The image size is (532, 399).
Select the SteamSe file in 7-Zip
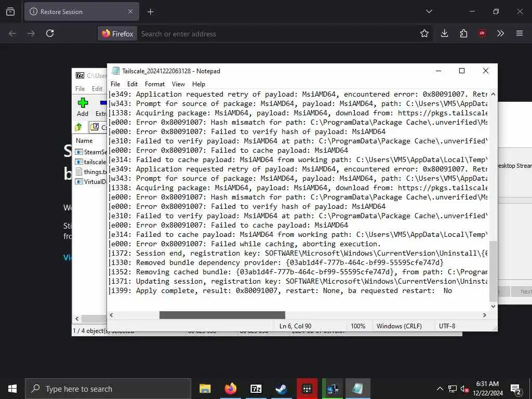[90, 152]
